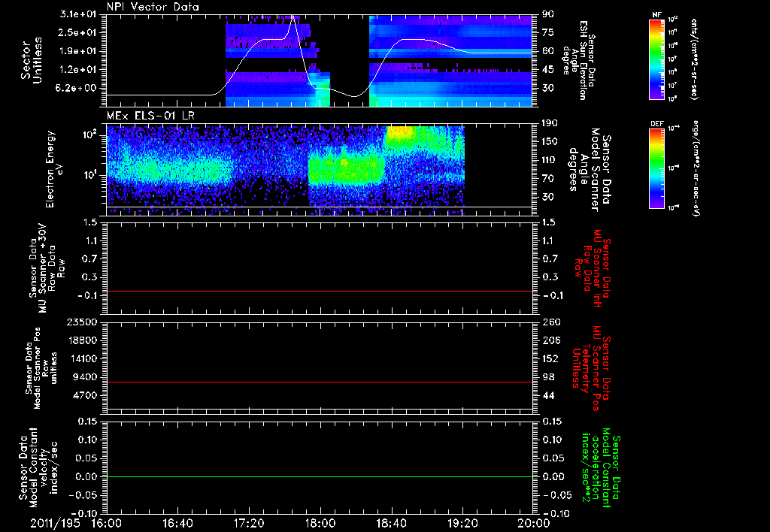Viewport: 770px width, 532px height.
Task: Click the '260' telemetry tick value
Action: click(550, 322)
